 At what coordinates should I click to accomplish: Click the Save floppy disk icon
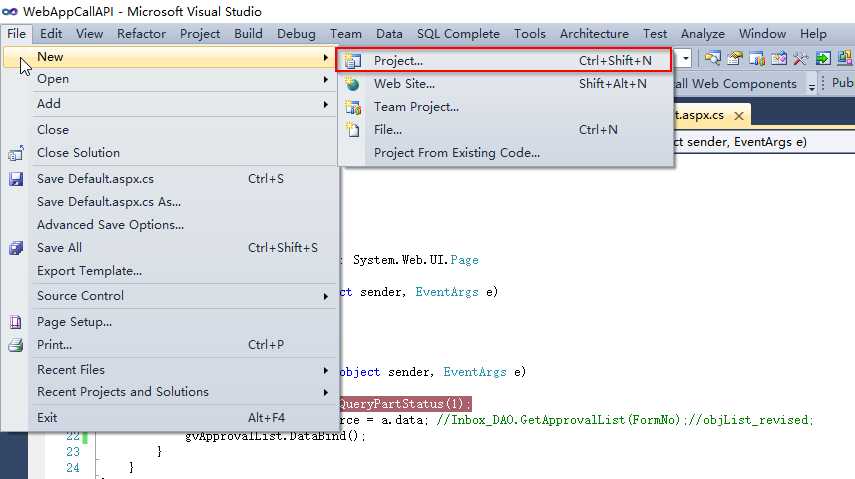[x=16, y=179]
